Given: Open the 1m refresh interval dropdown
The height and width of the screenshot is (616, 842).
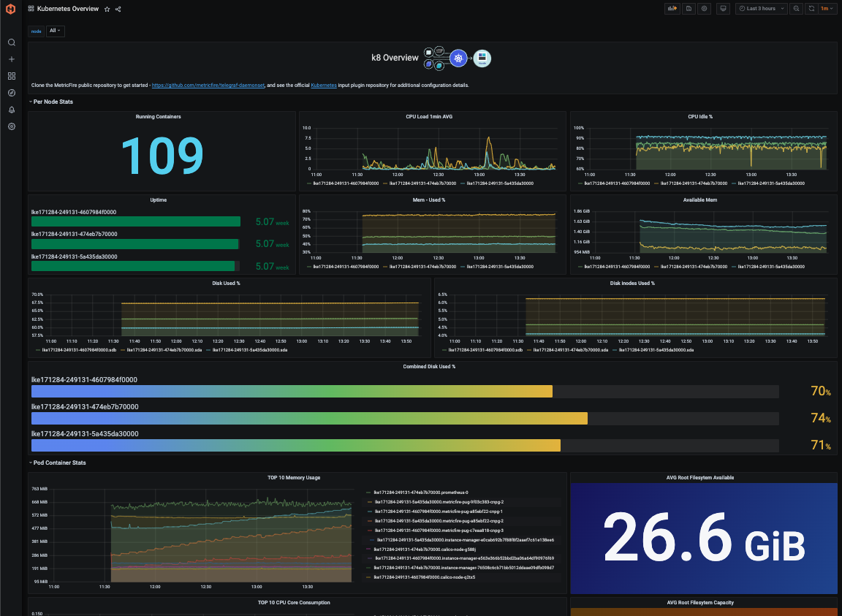Looking at the screenshot, I should tap(827, 9).
